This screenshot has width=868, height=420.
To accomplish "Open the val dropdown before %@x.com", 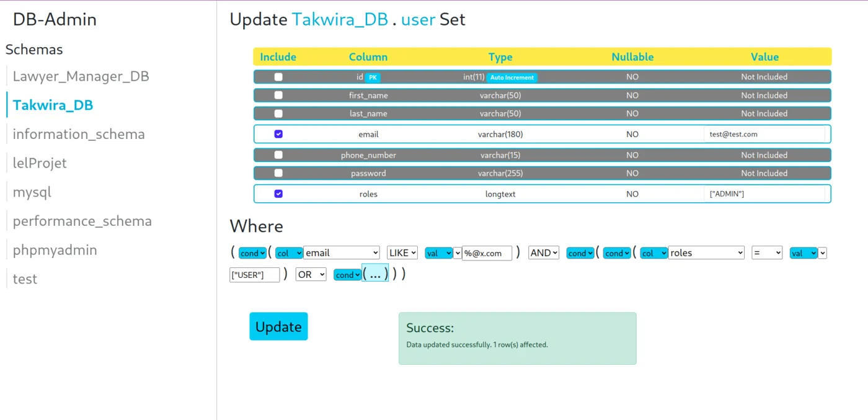I will pos(439,253).
